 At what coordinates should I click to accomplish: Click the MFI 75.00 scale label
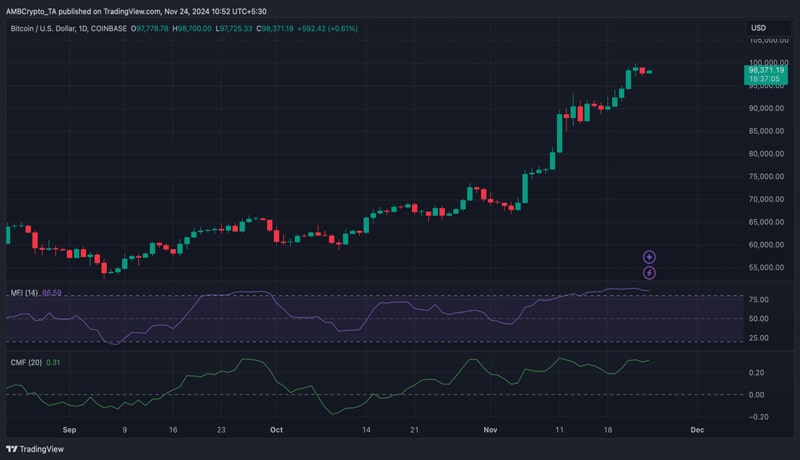coord(759,300)
